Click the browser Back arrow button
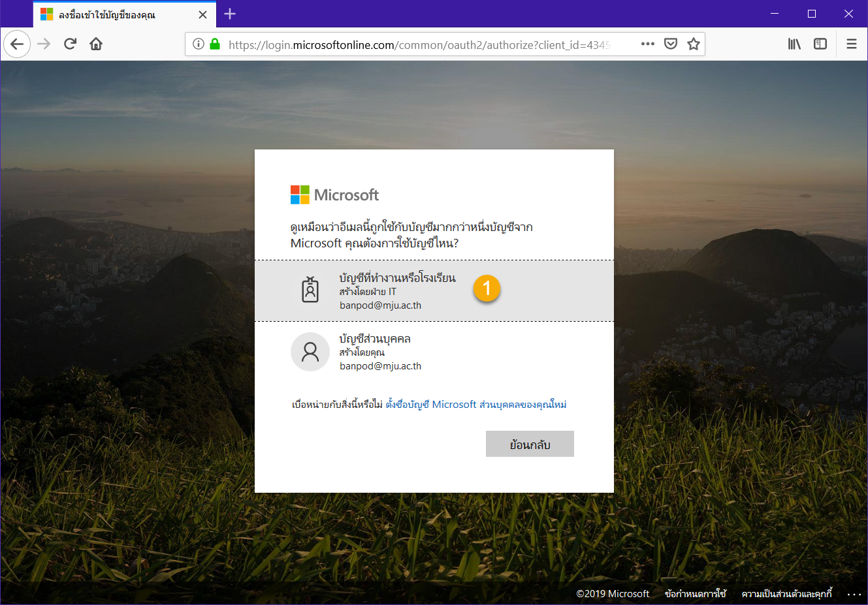 [17, 44]
